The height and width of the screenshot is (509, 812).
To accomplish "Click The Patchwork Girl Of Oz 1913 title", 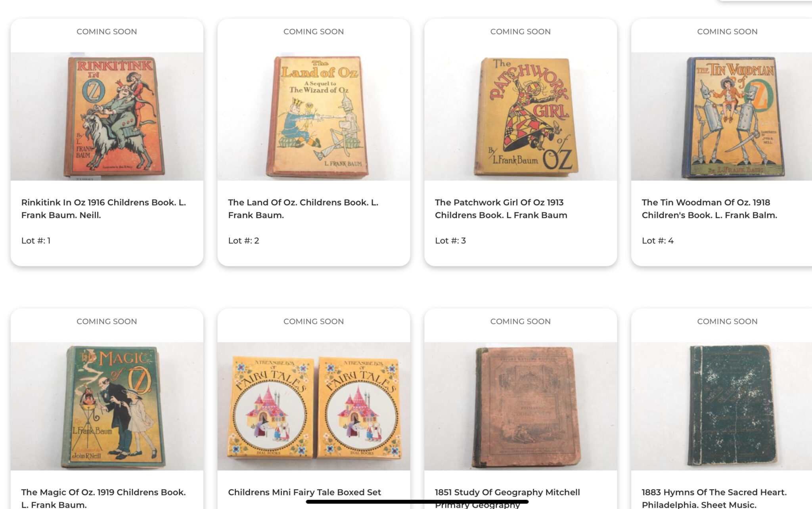I will (x=501, y=209).
